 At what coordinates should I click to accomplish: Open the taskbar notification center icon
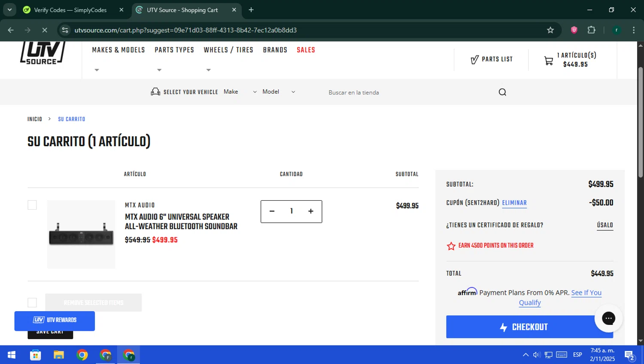click(x=629, y=355)
